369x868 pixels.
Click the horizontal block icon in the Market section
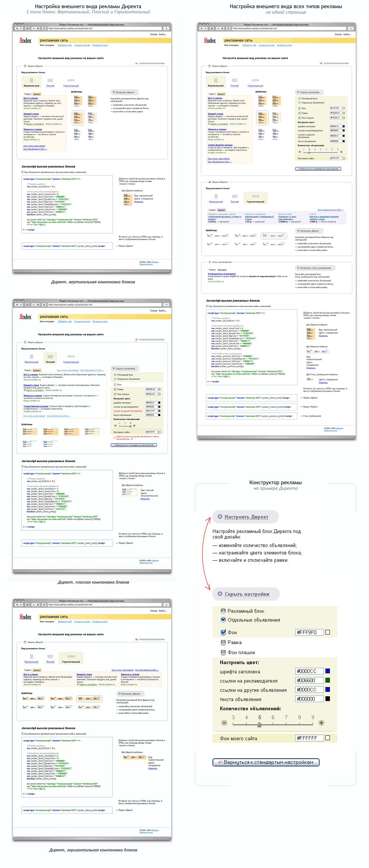[255, 196]
